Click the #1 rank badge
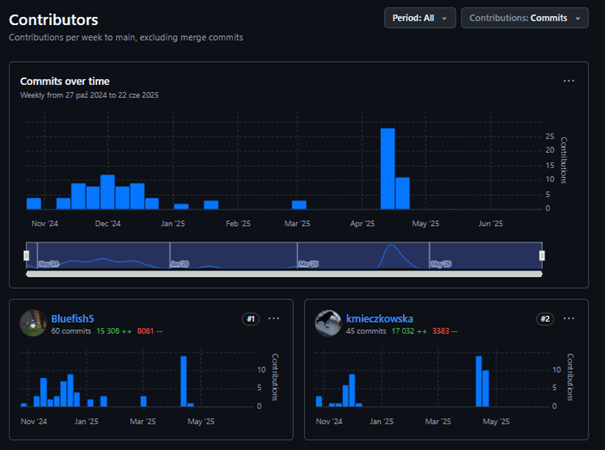This screenshot has height=450, width=605. point(251,319)
